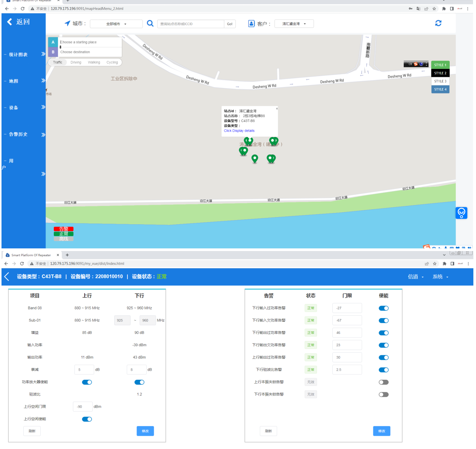Click the Go! search button
Image resolution: width=476 pixels, height=449 pixels.
[229, 24]
